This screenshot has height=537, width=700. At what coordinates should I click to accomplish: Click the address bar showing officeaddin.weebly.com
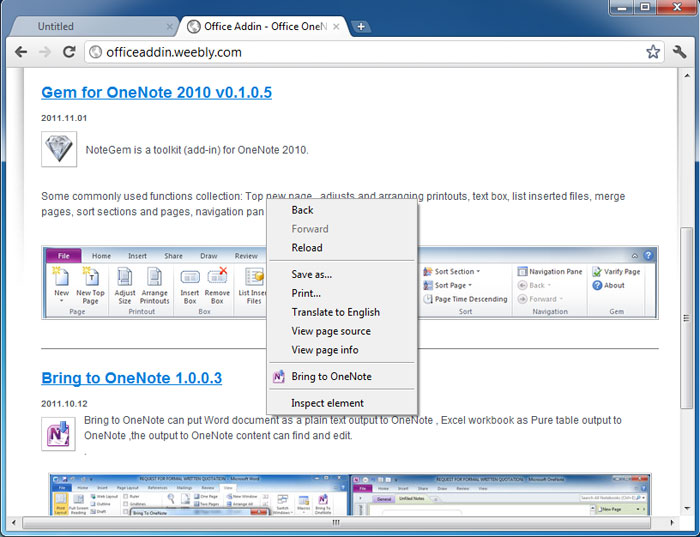point(373,52)
